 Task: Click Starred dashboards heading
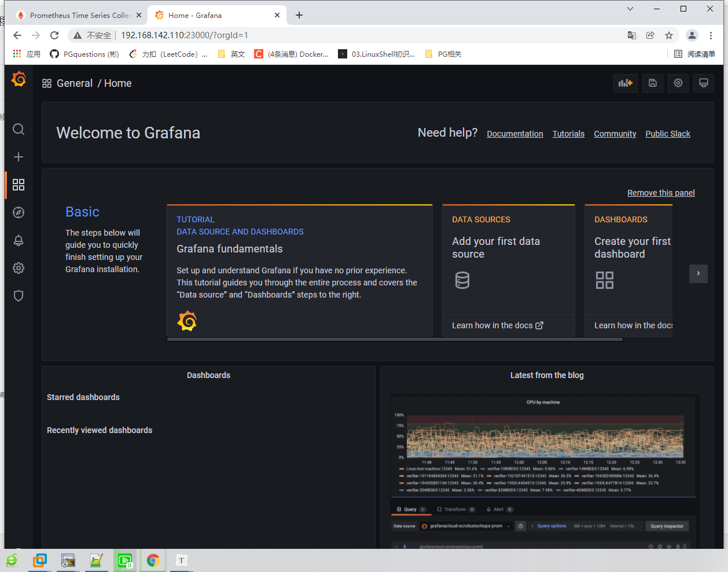click(83, 397)
